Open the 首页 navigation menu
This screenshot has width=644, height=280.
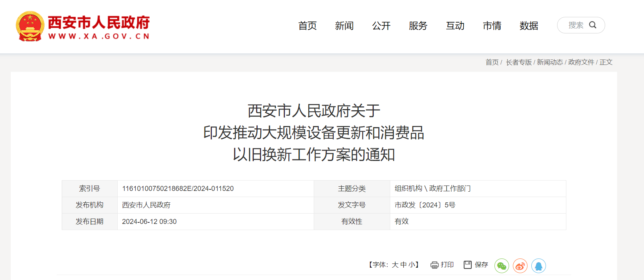(308, 26)
